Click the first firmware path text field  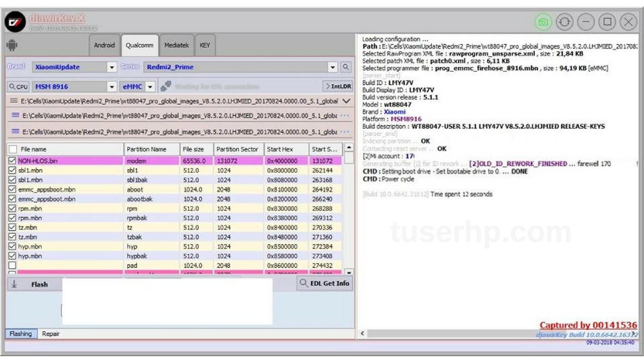click(x=180, y=101)
